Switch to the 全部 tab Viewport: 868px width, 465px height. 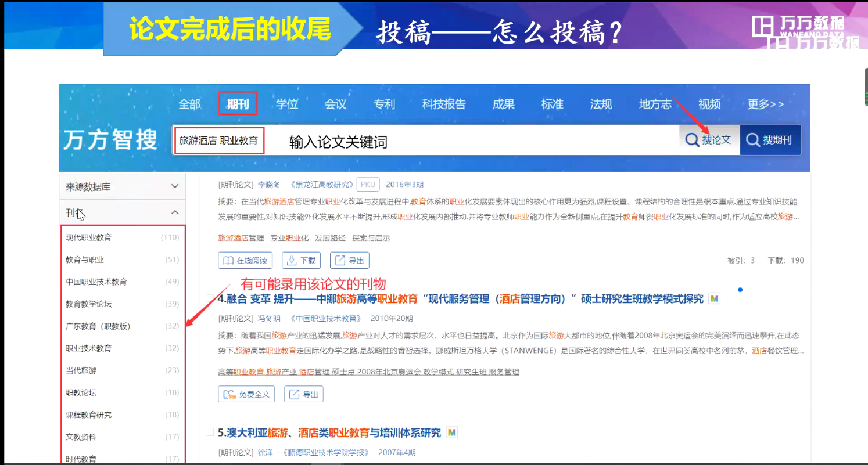[189, 104]
